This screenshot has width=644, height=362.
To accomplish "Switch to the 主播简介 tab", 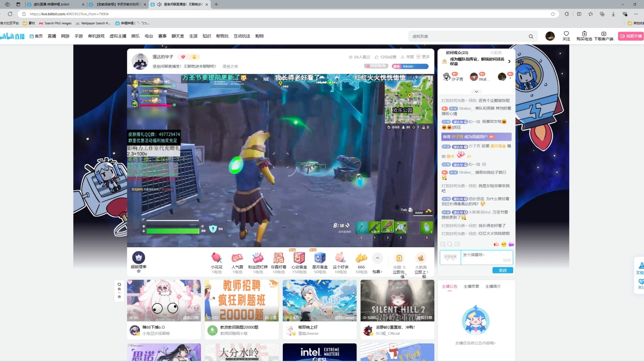I will coord(493,286).
